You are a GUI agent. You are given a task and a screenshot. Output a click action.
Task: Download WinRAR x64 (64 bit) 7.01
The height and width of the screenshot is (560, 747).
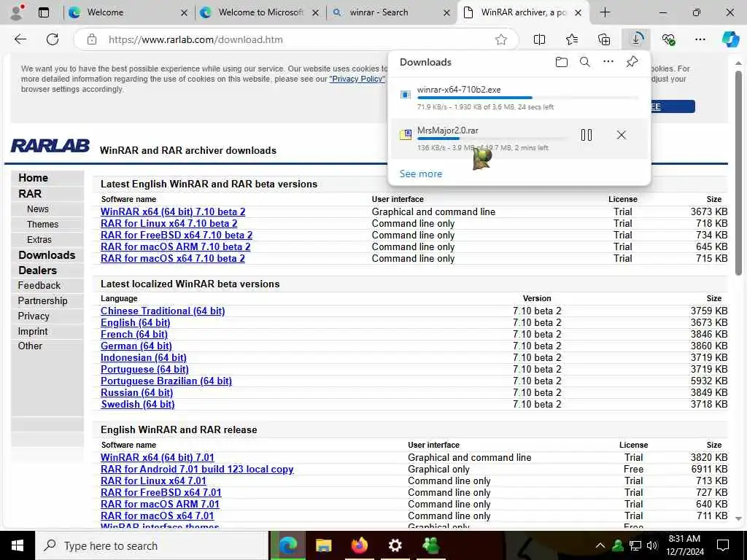coord(158,458)
